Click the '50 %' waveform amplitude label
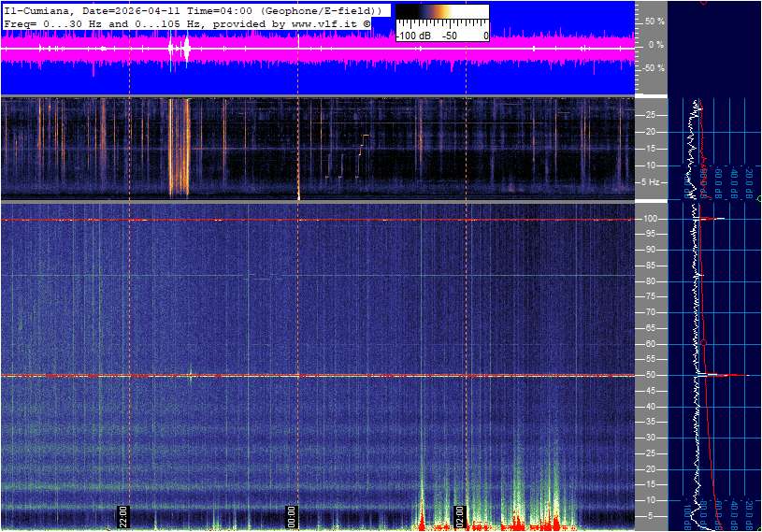This screenshot has height=532, width=762. pyautogui.click(x=654, y=22)
